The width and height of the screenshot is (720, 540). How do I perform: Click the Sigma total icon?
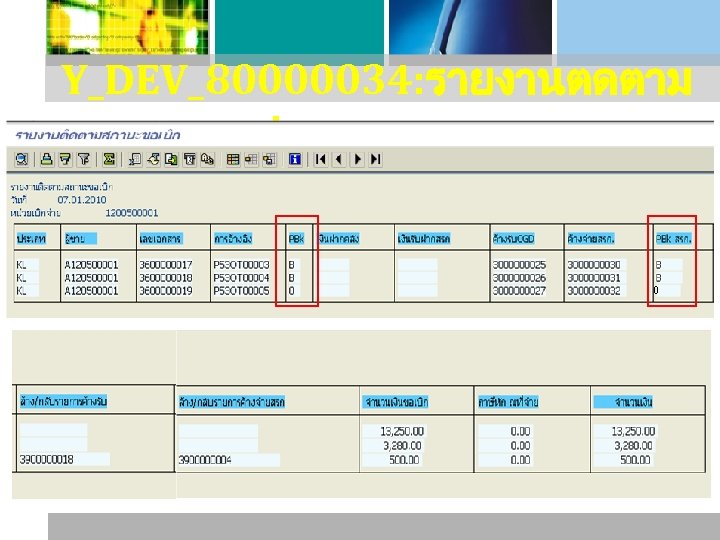tap(109, 159)
